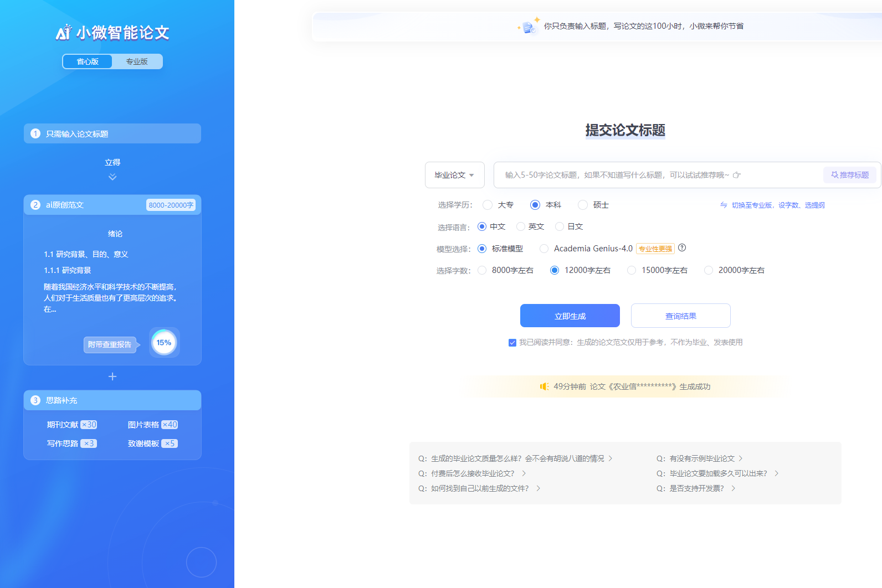Switch to the 省心版 tab
This screenshot has width=882, height=588.
(x=88, y=61)
